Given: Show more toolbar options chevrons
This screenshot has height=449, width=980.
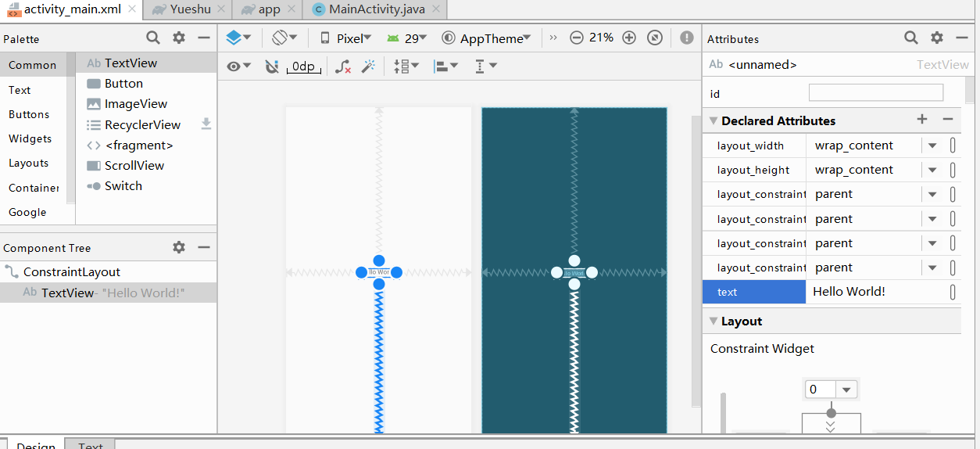Looking at the screenshot, I should coord(554,38).
